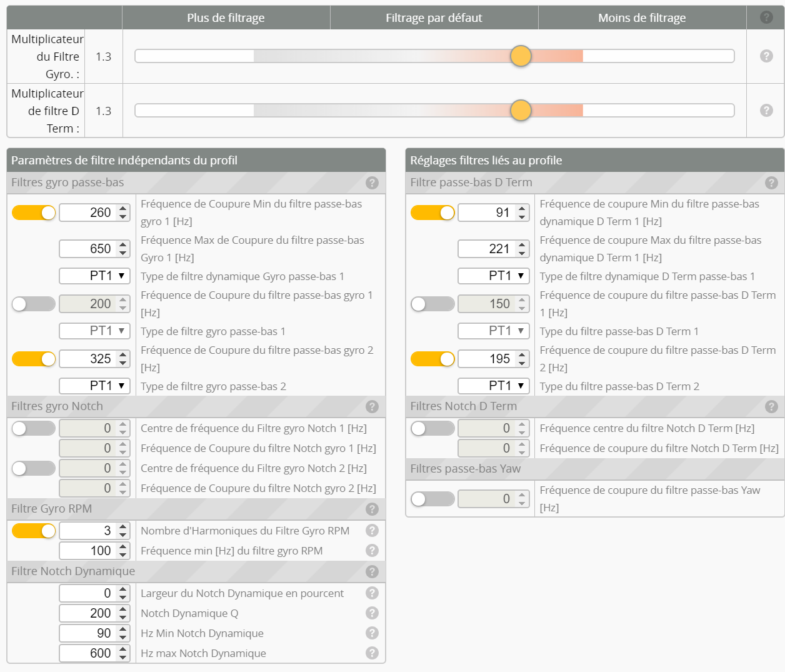785x672 pixels.
Task: Open help for 'Filtre passe-bas D Term' section
Action: (x=771, y=183)
